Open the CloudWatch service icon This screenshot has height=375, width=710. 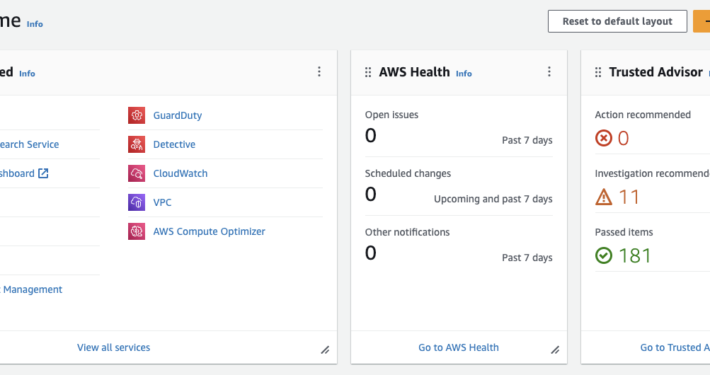tap(136, 173)
